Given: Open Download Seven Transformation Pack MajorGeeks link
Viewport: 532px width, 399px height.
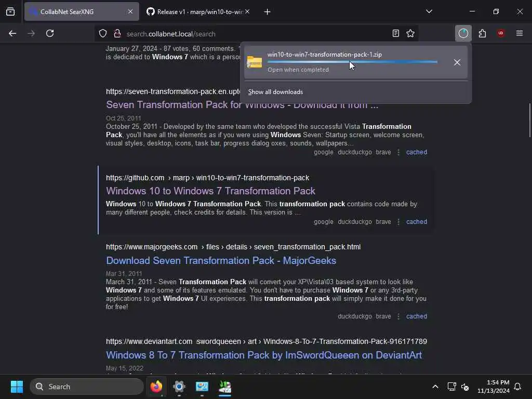Looking at the screenshot, I should 221,261.
